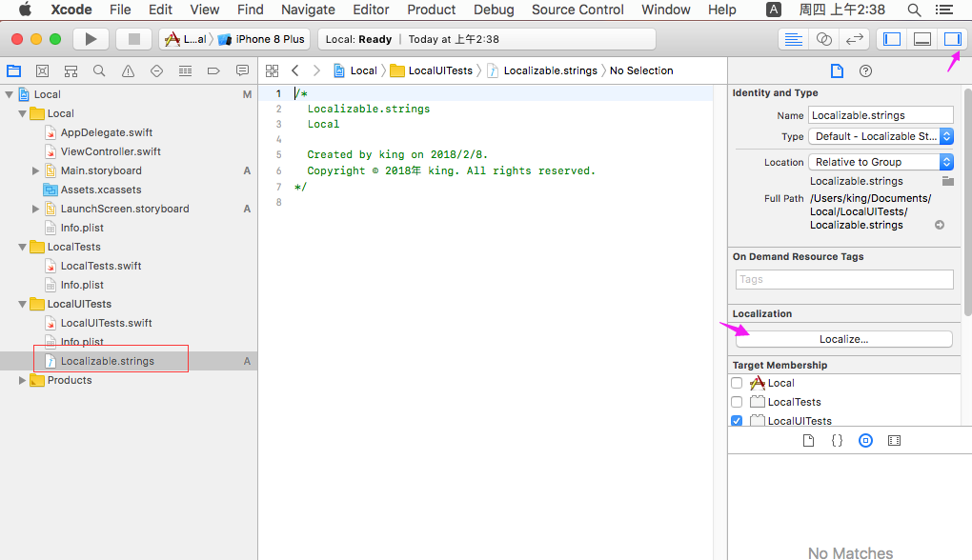
Task: Collapse the Local project root
Action: click(9, 95)
